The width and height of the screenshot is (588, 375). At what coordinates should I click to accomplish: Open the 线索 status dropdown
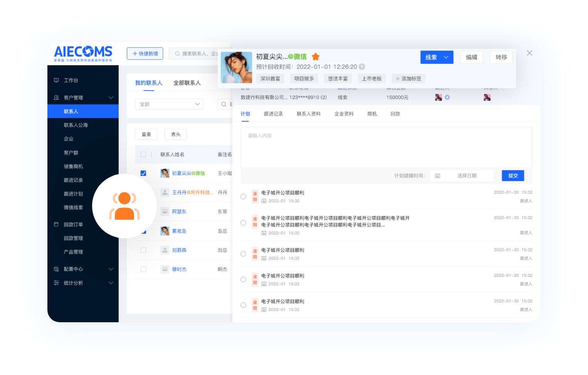(437, 57)
